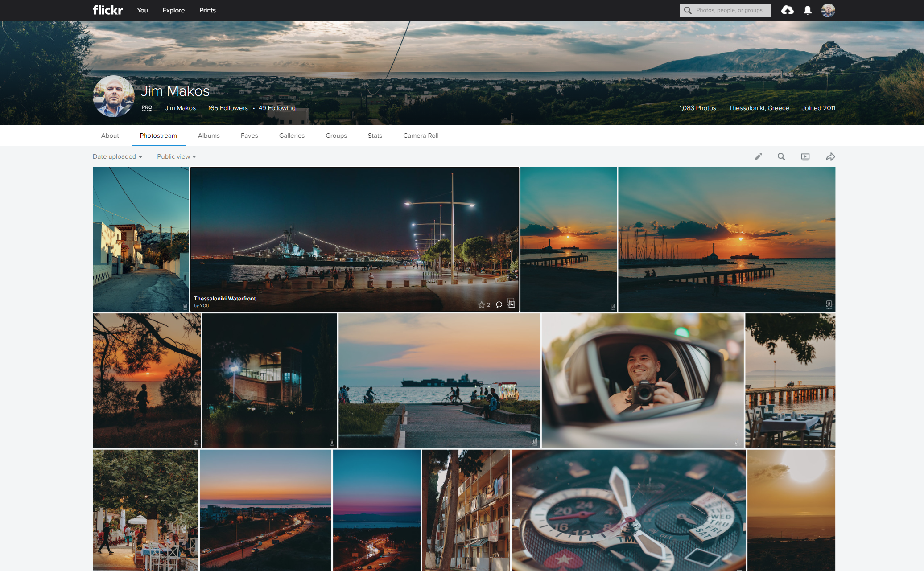This screenshot has width=924, height=571.
Task: Open the purple twilight road photo
Action: [377, 510]
